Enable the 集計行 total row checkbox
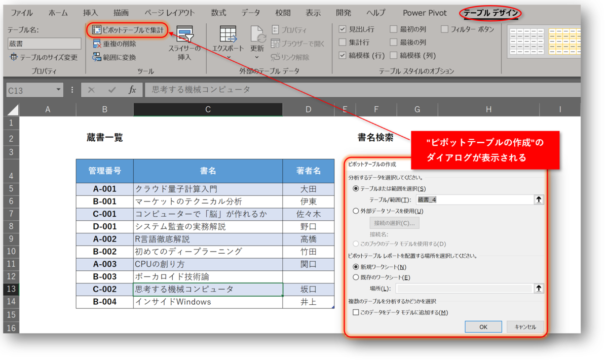The width and height of the screenshot is (608, 364). click(343, 42)
